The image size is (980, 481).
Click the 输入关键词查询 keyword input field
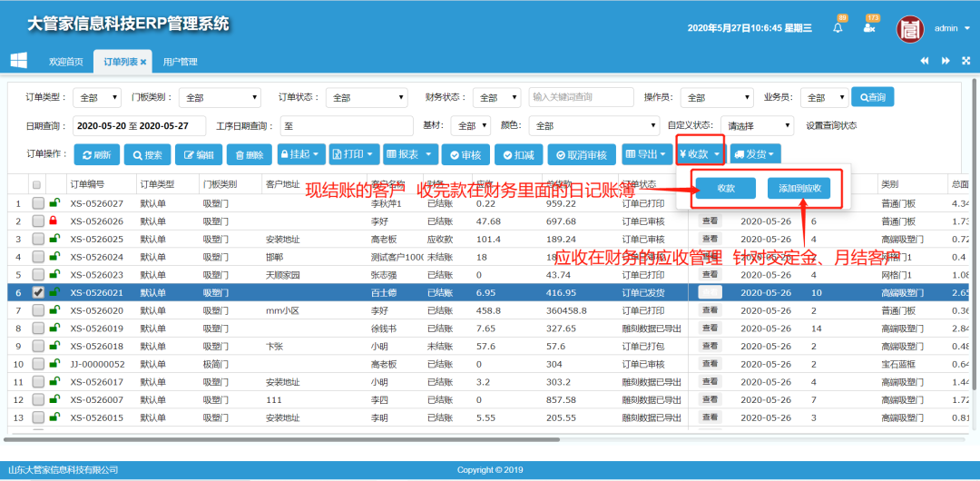click(581, 97)
